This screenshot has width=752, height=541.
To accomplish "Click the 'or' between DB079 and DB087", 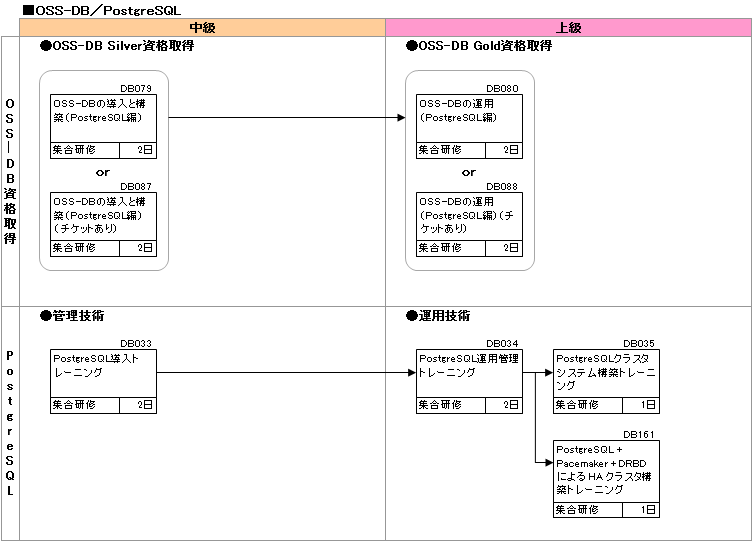I will (x=103, y=172).
